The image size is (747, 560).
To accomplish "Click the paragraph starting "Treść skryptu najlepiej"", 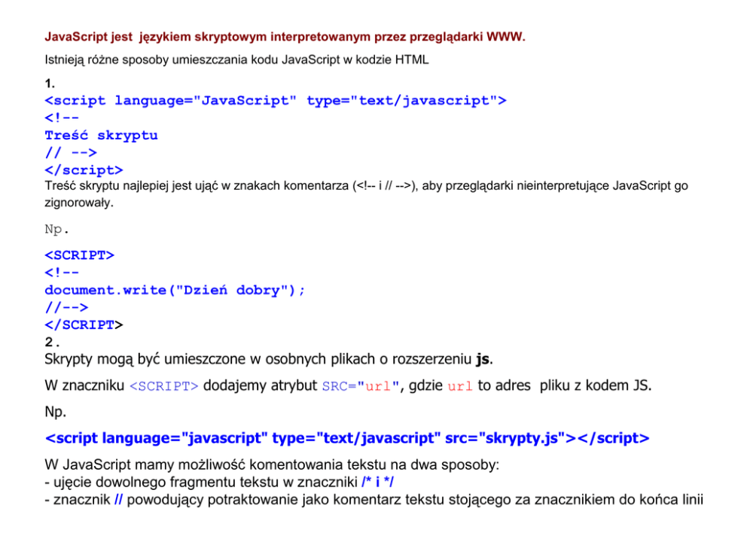I will pos(366,185).
